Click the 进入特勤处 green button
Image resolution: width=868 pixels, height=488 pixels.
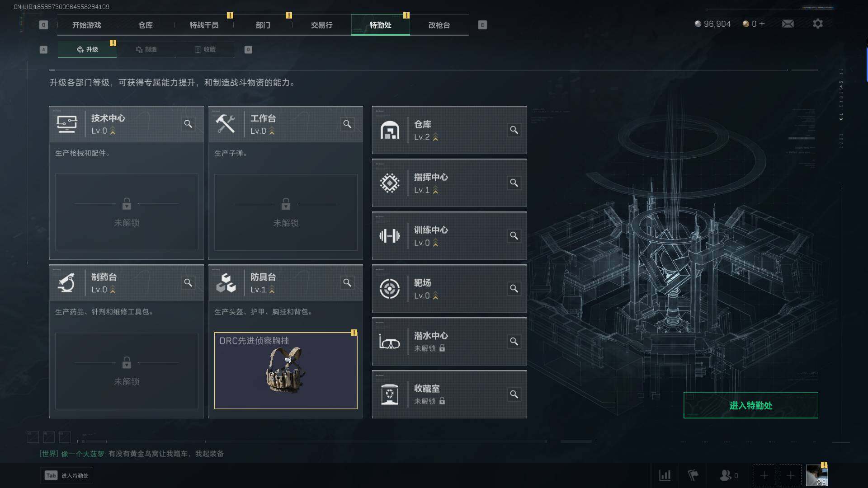click(x=750, y=405)
